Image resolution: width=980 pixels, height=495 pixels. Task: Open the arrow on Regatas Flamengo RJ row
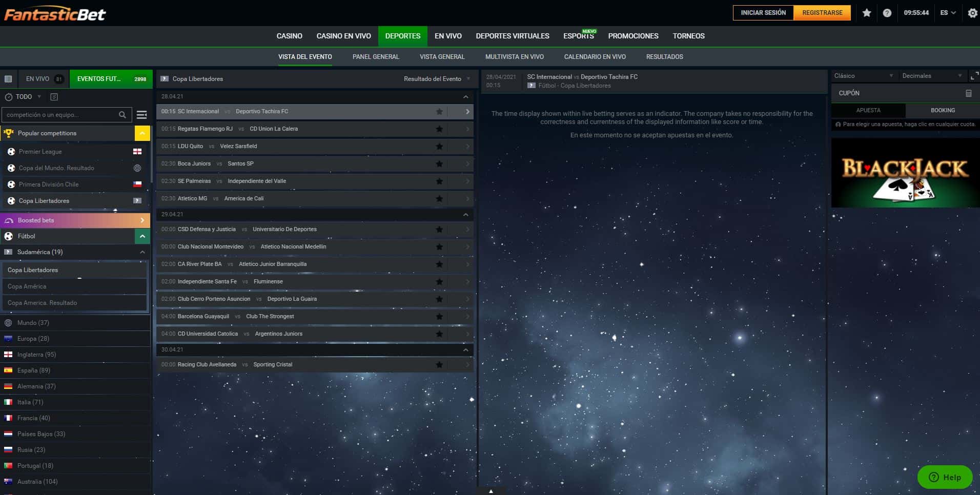click(467, 129)
